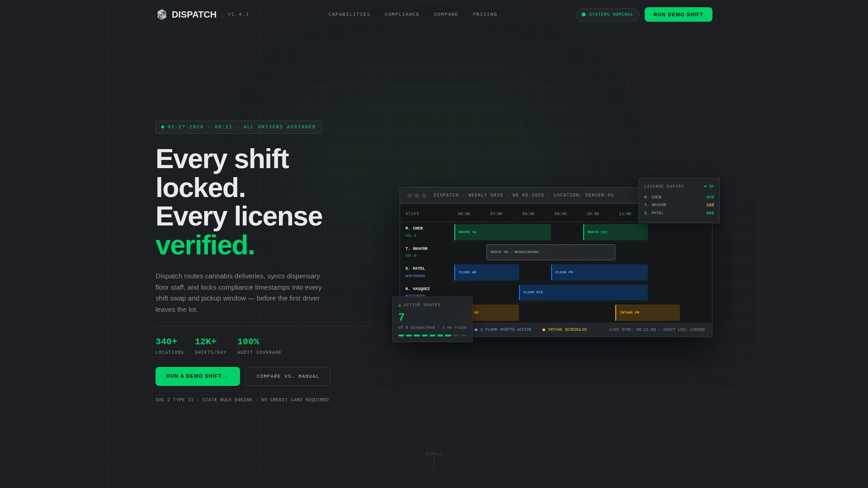Click the 340+ Locations stat
This screenshot has width=868, height=488.
coord(170,346)
